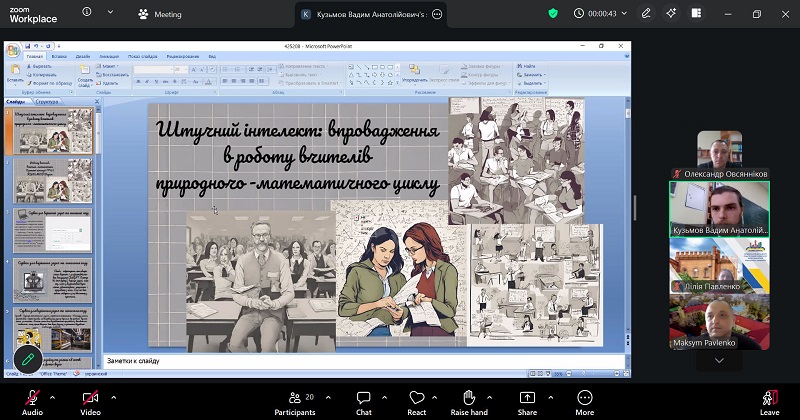
Task: Open options for Кузьмов Вадим's shared screen
Action: [437, 14]
